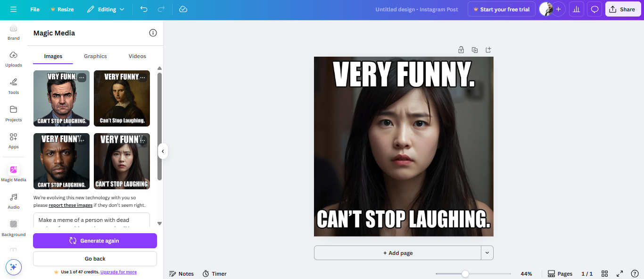Screen dimensions: 644x279
Task: Open the Timer in the status bar
Action: 215,273
